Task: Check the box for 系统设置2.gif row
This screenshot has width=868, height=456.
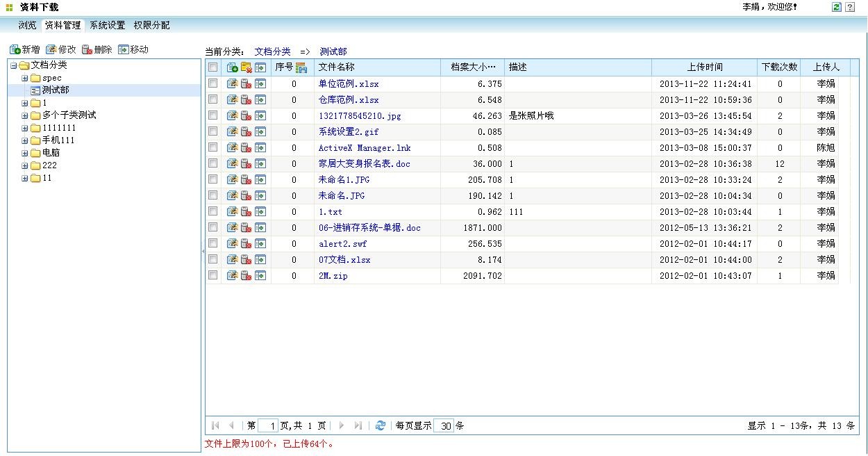Action: [213, 131]
